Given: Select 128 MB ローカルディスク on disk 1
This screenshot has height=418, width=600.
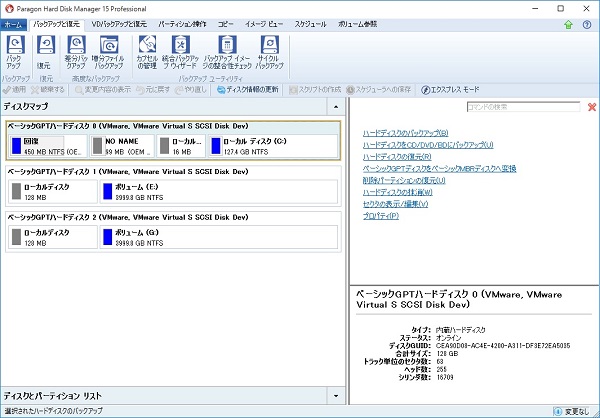Looking at the screenshot, I should 53,192.
